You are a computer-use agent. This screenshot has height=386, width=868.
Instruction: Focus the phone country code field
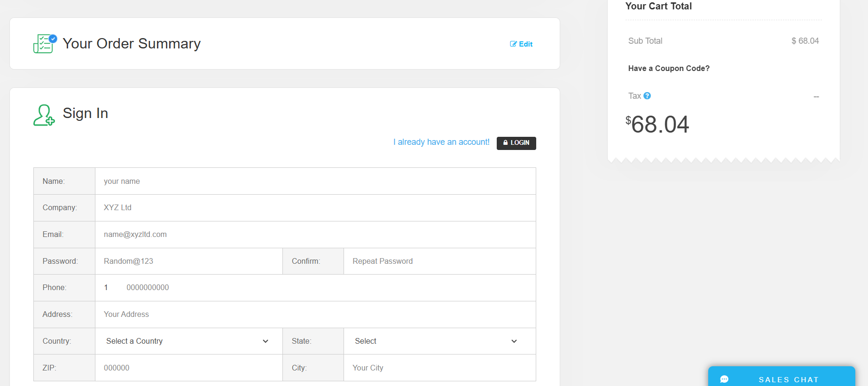coord(109,288)
